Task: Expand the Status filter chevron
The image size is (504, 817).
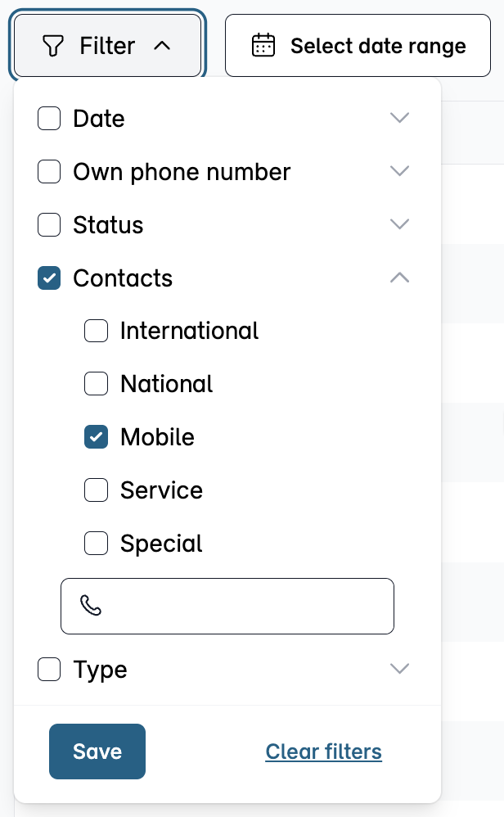Action: [x=399, y=224]
